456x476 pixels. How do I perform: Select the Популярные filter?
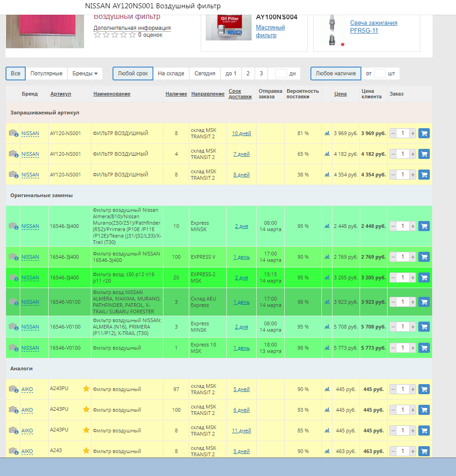coord(46,74)
